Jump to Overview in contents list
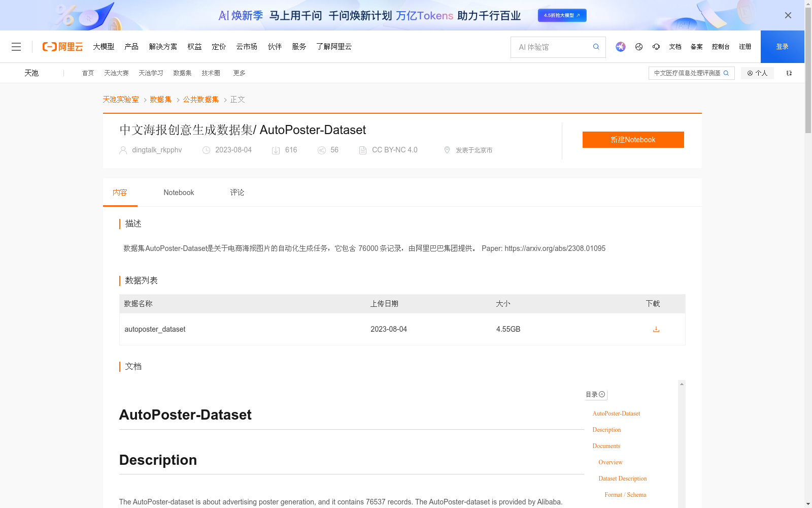 click(x=610, y=462)
